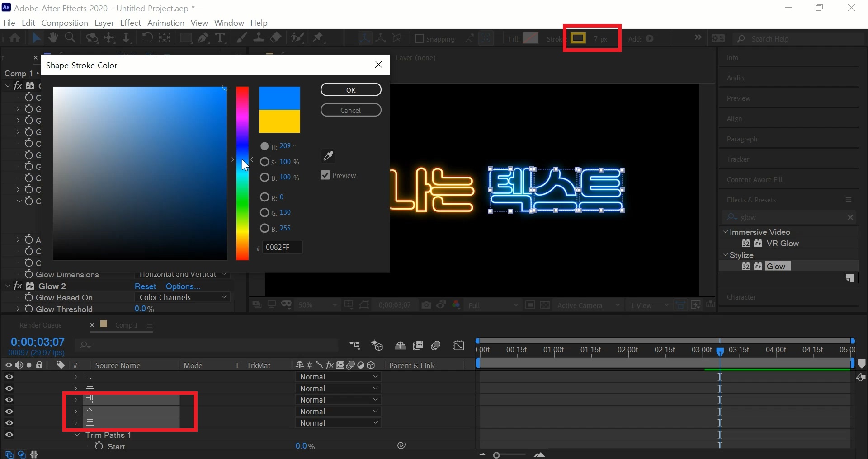Select the Selection arrow tool
868x459 pixels.
pyautogui.click(x=36, y=38)
